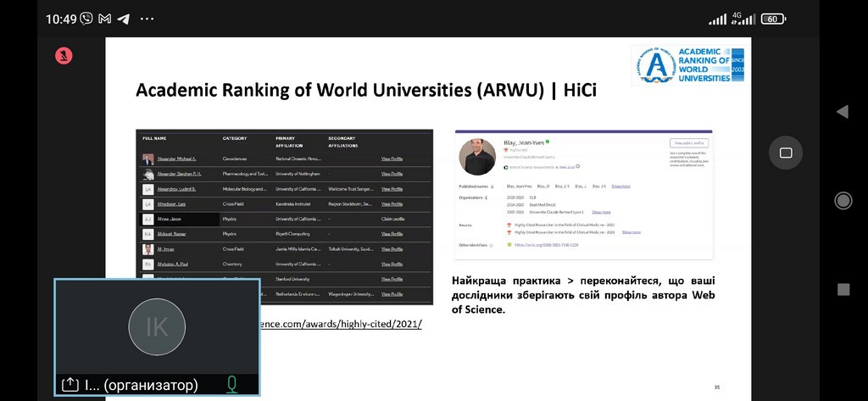Screen dimensions: 868x401
Task: Click the AJ initials avatar in Alicea row
Action: pos(147,220)
